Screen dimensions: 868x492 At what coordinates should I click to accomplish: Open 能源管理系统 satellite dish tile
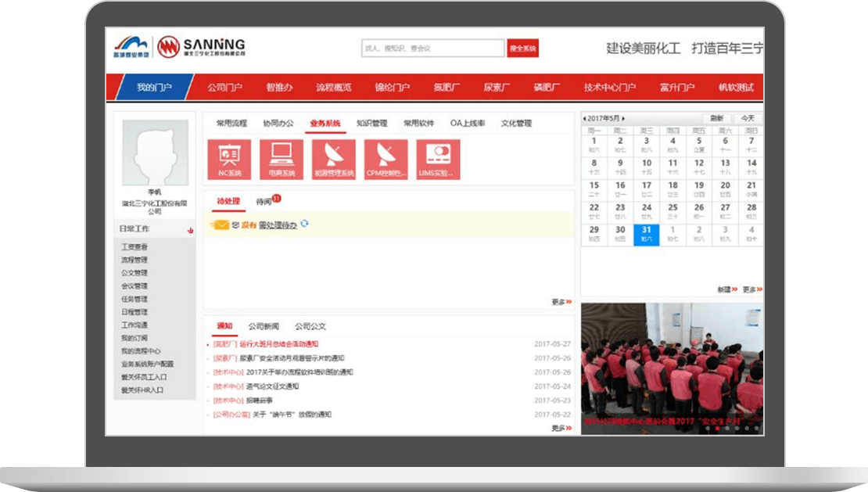pos(334,160)
